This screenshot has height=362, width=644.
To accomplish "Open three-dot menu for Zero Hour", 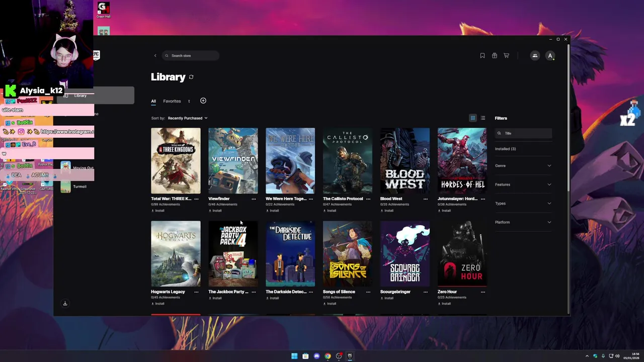I will pyautogui.click(x=483, y=292).
